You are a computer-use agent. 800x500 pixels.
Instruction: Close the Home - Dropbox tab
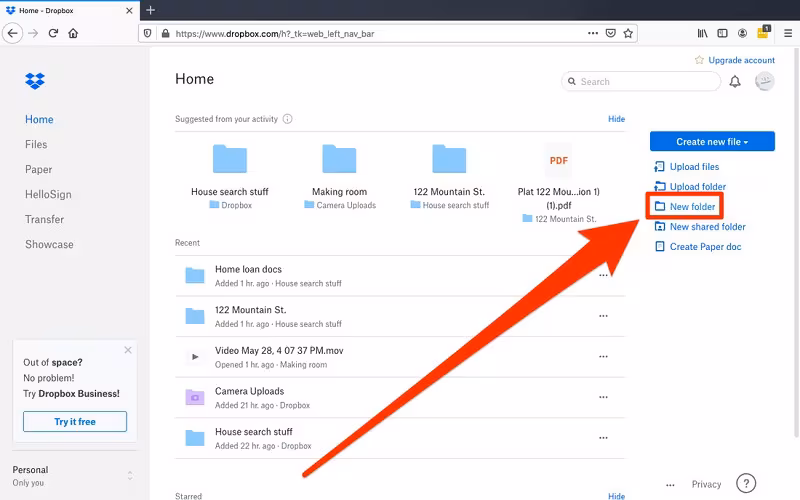[129, 10]
